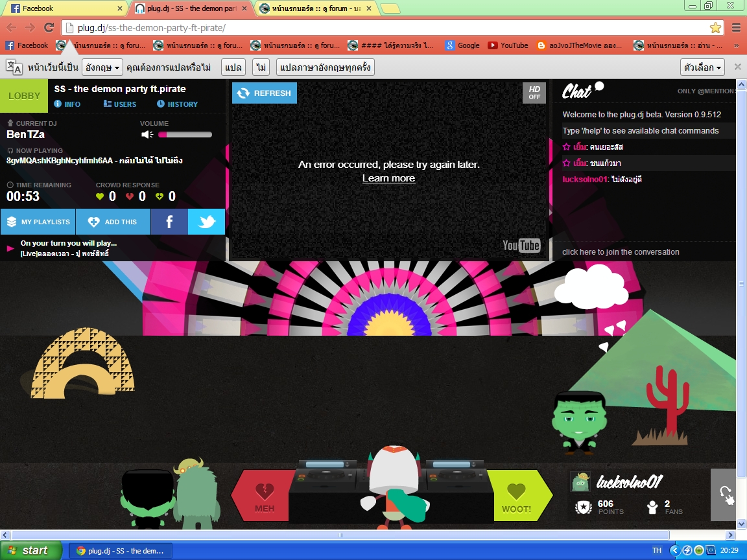The width and height of the screenshot is (747, 560).
Task: Reload the page with browser reload icon
Action: coord(49,28)
